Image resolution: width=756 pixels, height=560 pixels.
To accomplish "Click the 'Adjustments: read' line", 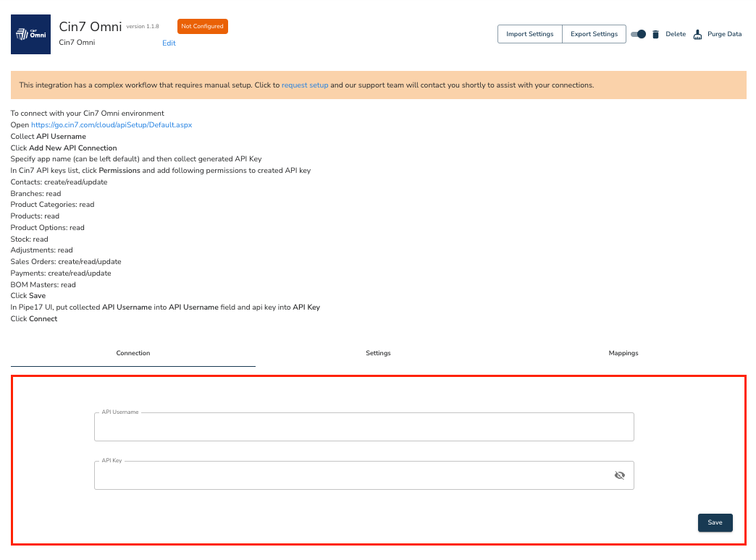I will click(41, 250).
